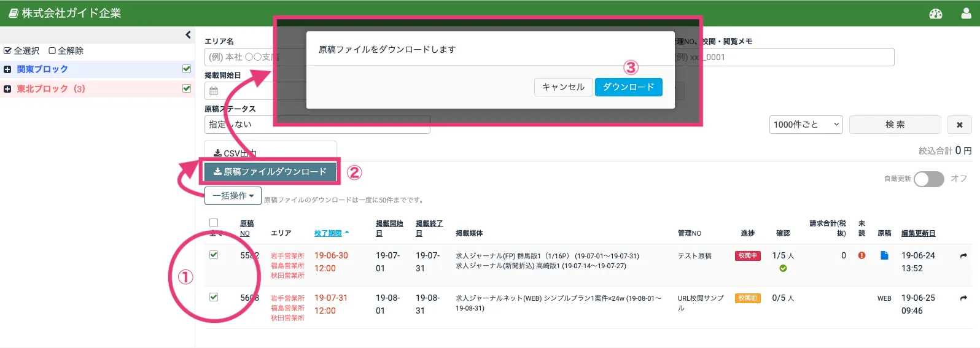Click the 原稿ファイルダウンロード button
The image size is (980, 348).
(270, 172)
